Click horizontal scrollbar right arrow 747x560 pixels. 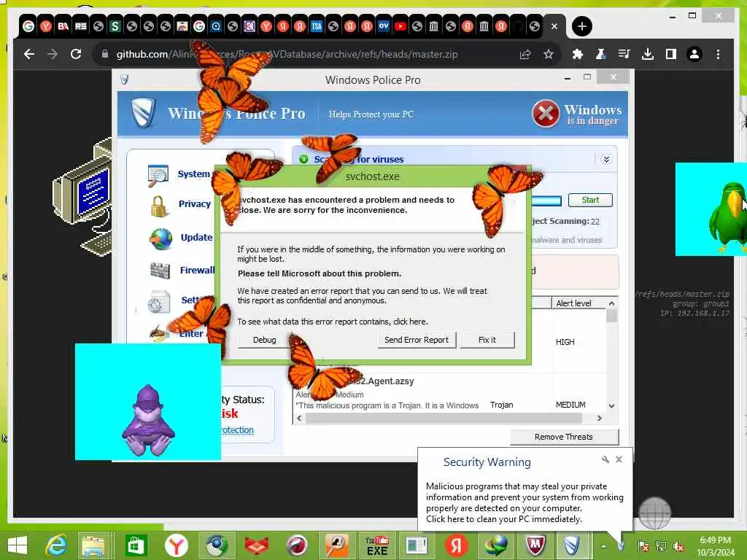tap(600, 418)
